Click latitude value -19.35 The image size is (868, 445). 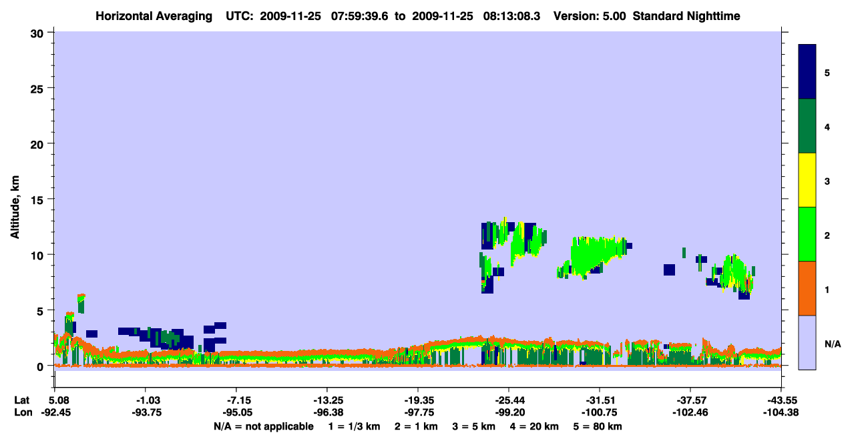[417, 400]
